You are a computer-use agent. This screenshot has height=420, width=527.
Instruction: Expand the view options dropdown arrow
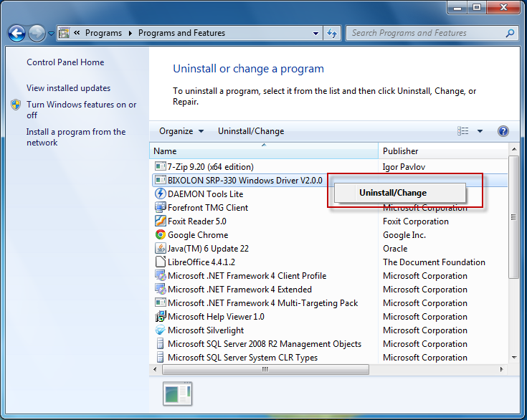tap(480, 131)
